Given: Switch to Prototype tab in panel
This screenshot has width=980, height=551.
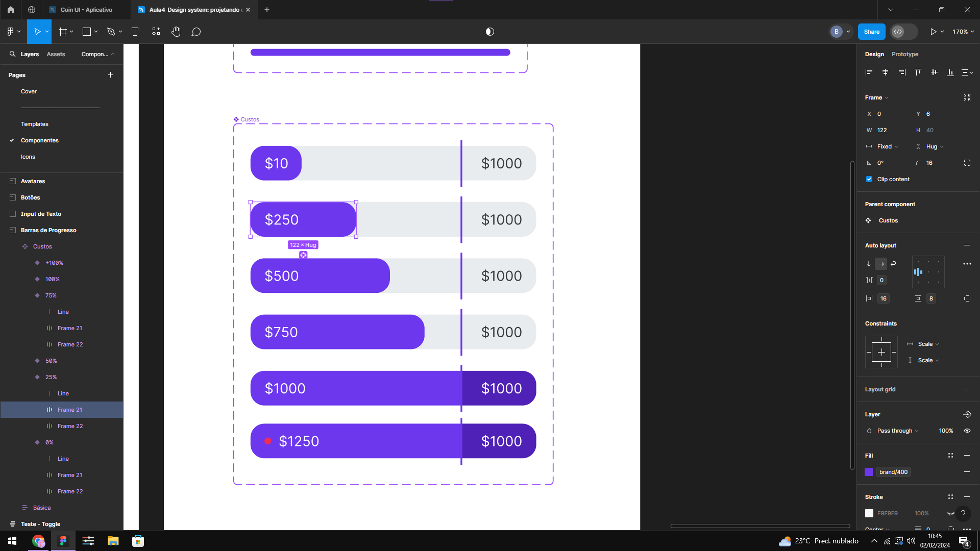Looking at the screenshot, I should pos(904,54).
